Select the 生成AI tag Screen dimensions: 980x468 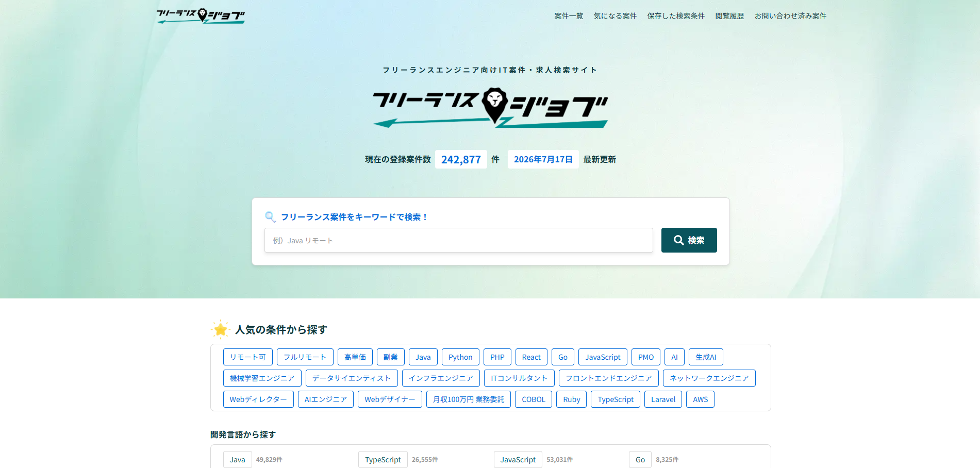706,357
